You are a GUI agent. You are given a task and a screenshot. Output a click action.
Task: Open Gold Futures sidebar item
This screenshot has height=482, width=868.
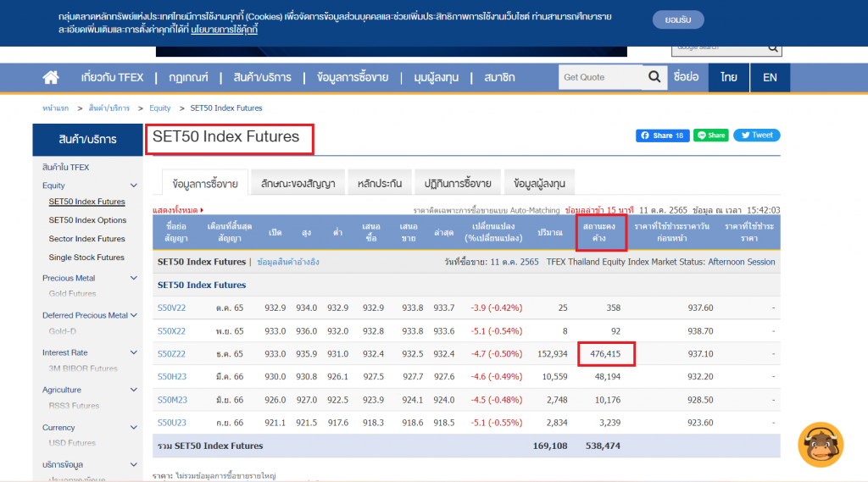73,293
